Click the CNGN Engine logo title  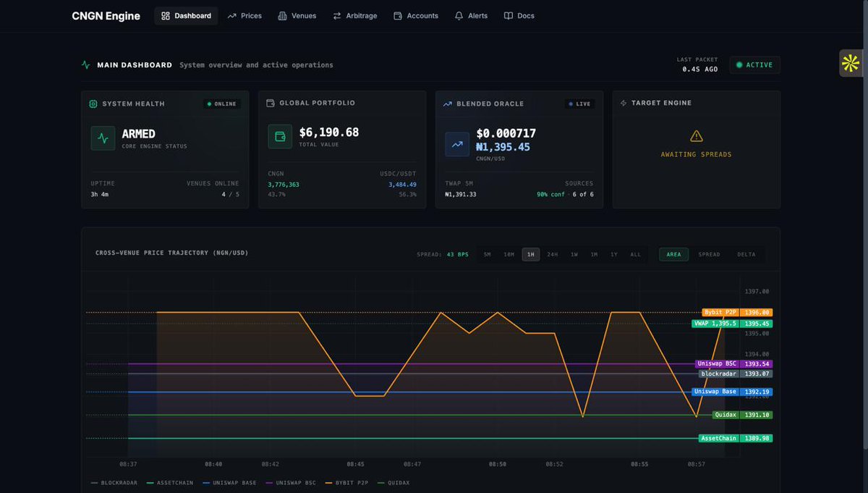coord(106,16)
